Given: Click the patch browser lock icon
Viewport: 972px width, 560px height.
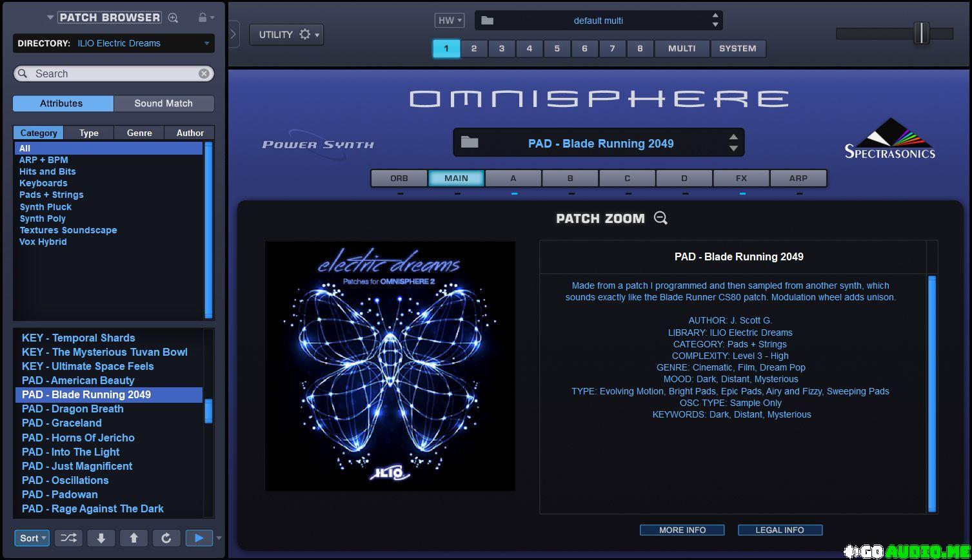Looking at the screenshot, I should (x=203, y=17).
